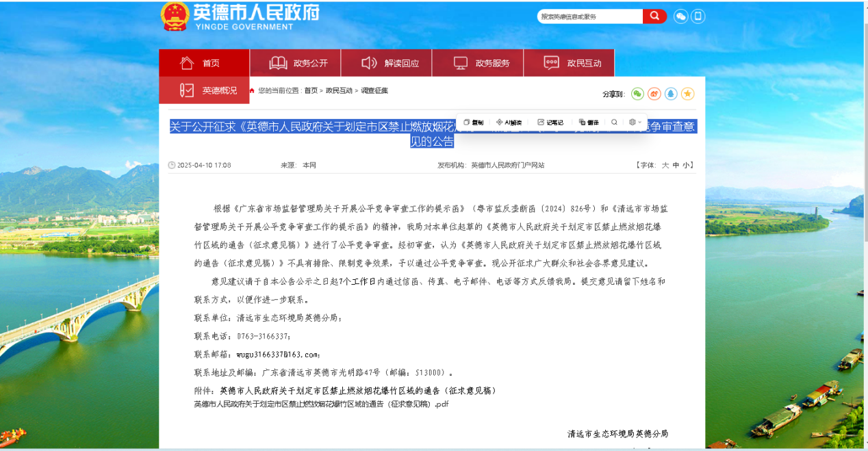This screenshot has width=868, height=451.
Task: Set the font size to 中
Action: (x=676, y=165)
